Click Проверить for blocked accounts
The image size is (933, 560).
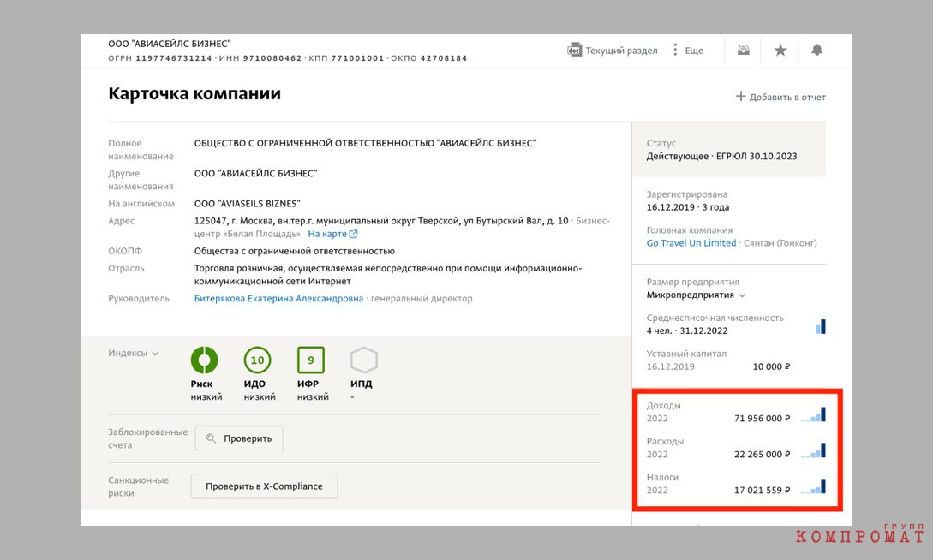click(239, 438)
